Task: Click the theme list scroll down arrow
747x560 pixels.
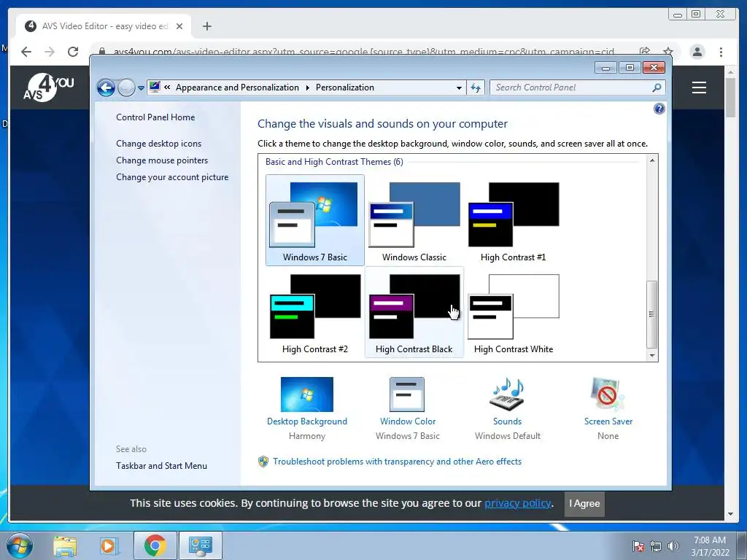Action: pos(652,356)
